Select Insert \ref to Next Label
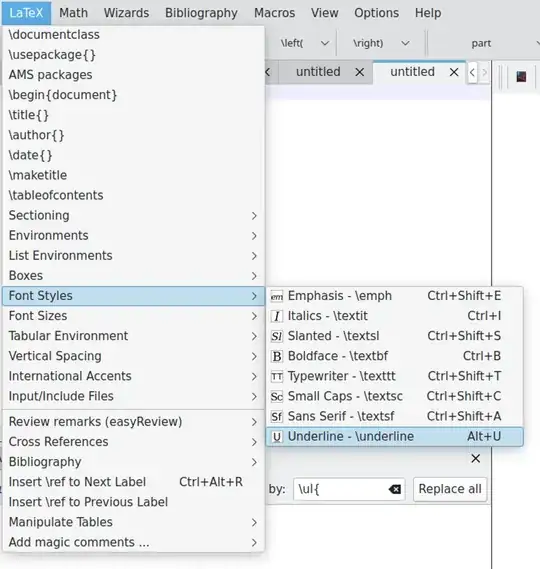540x569 pixels. click(x=134, y=482)
